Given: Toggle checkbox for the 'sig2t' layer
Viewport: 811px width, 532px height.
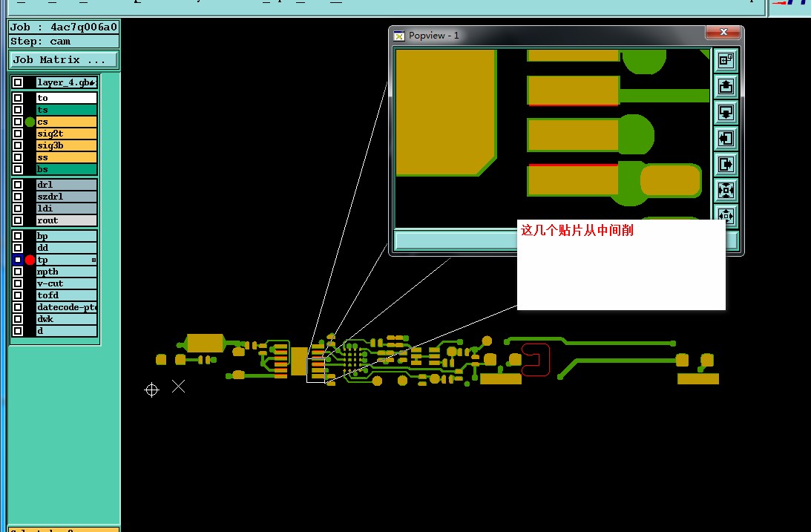Looking at the screenshot, I should [18, 134].
